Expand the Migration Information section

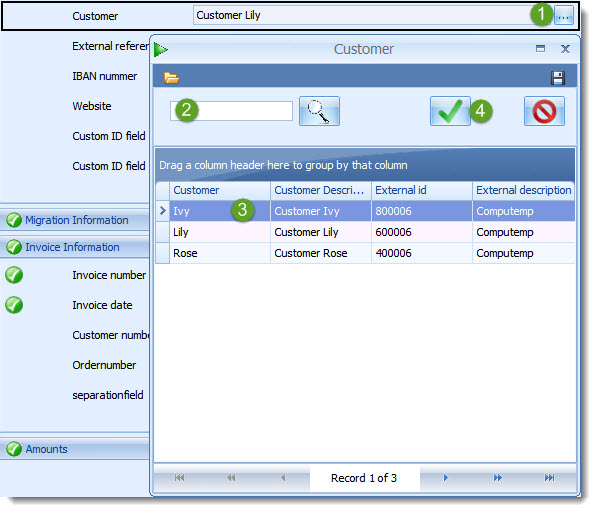pyautogui.click(x=74, y=220)
